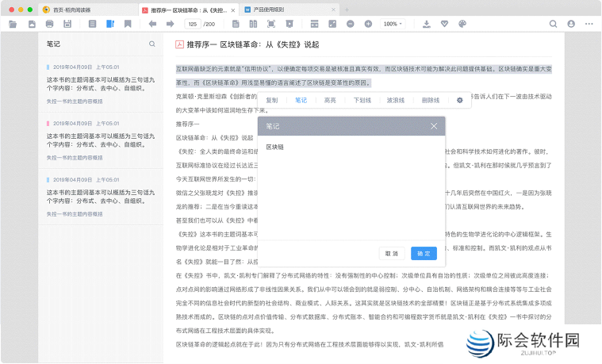Open the 100% zoom level dropdown
This screenshot has height=364, width=602.
point(392,24)
